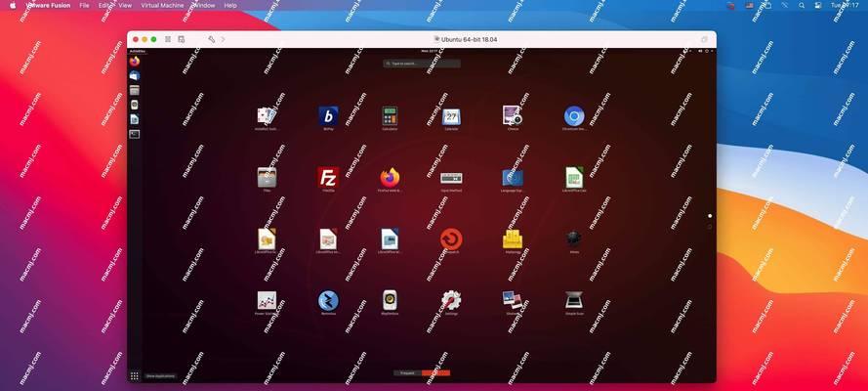The height and width of the screenshot is (391, 868).
Task: Open LibreOffice Writer from the Ubuntu dock
Action: (x=135, y=119)
